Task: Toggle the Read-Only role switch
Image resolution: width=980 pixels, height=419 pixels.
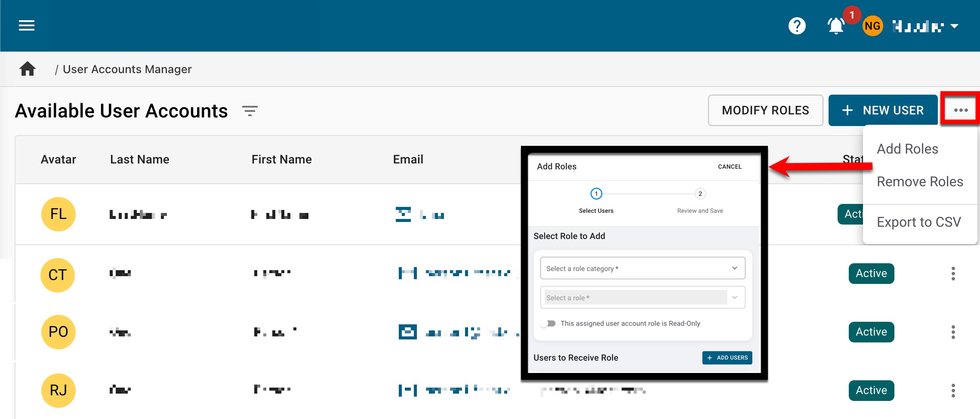Action: (548, 323)
